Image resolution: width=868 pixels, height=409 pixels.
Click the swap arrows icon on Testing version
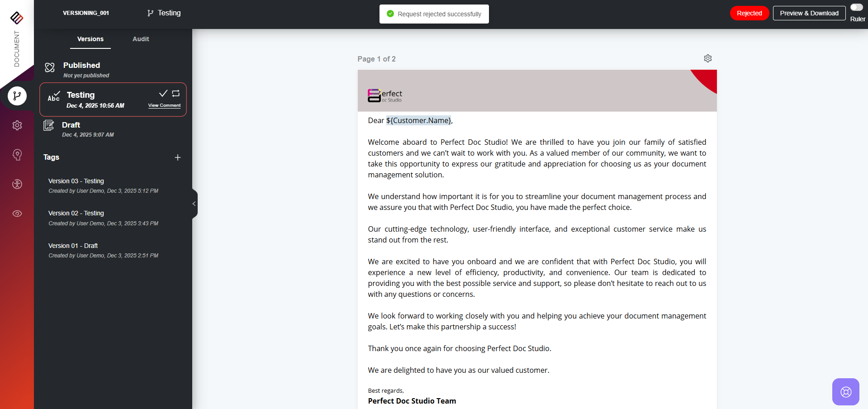pos(176,94)
